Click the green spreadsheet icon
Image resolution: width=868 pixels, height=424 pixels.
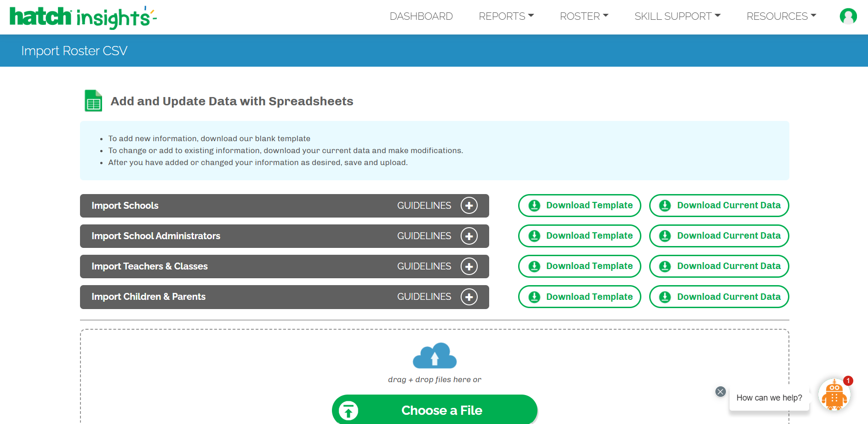93,101
